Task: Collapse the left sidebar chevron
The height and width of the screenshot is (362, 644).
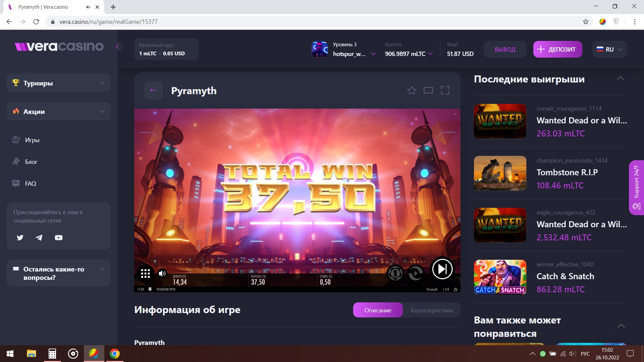Action: (x=117, y=47)
